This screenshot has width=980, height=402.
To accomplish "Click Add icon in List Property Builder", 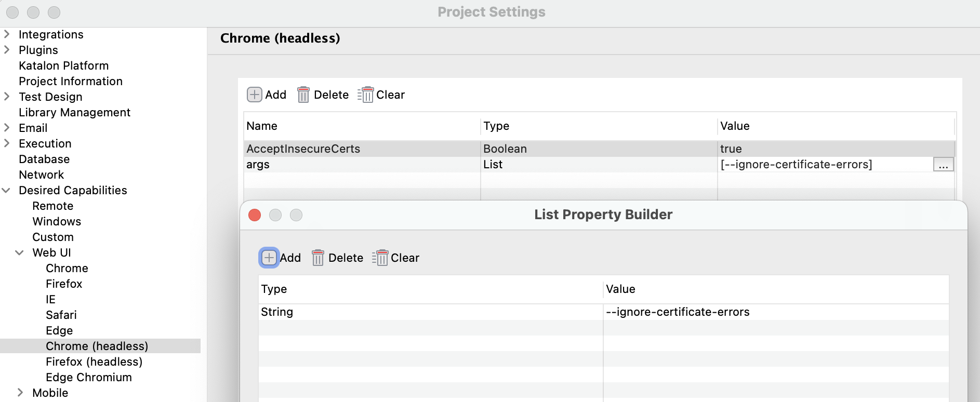I will (269, 258).
